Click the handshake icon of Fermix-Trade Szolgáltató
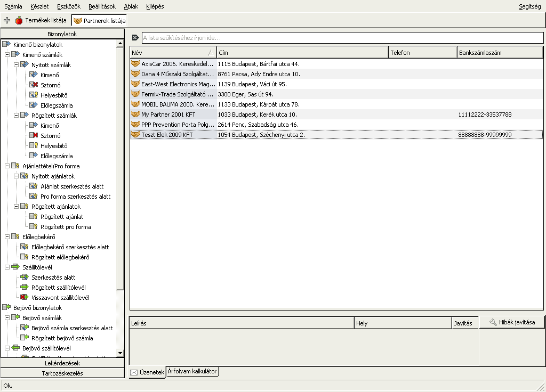Screen dimensions: 546x392 tap(135, 94)
